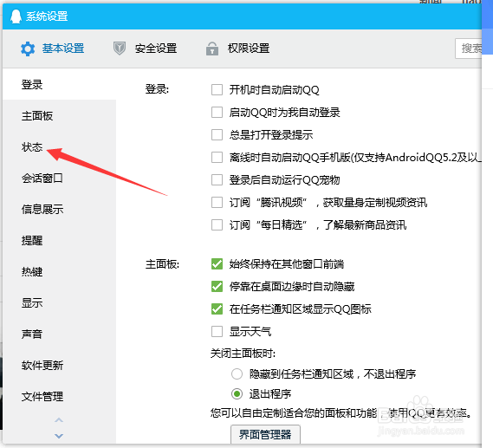Select 提醒 in the sidebar
Viewport: 493px width, 448px height.
[32, 241]
